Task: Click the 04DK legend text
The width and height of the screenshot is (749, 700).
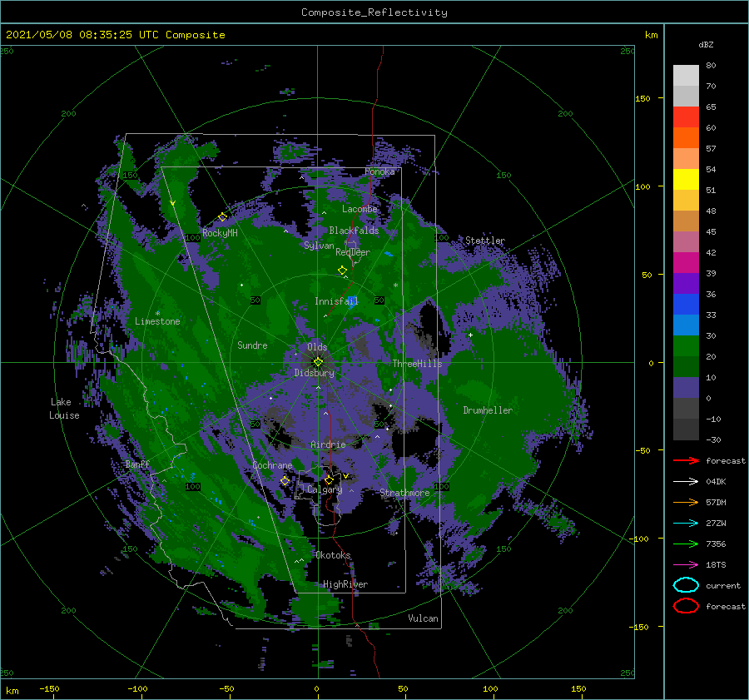Action: click(716, 482)
